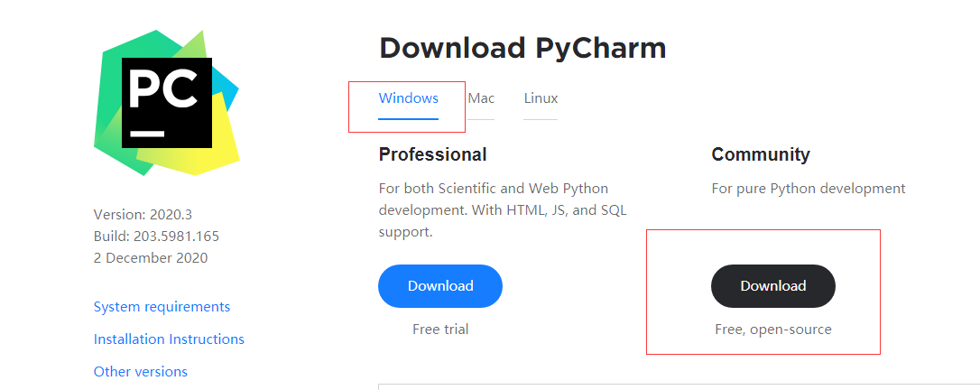Switch to the Mac tab
980x390 pixels.
481,98
